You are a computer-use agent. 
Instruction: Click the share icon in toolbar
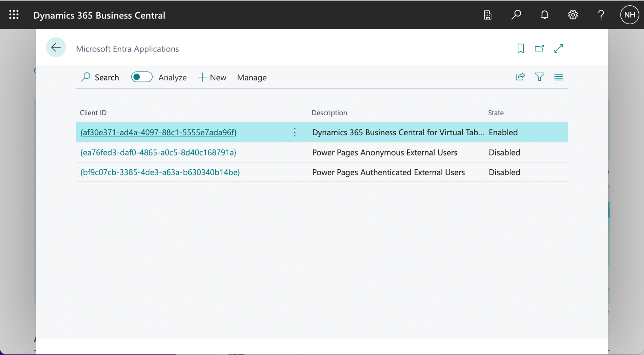click(x=520, y=77)
